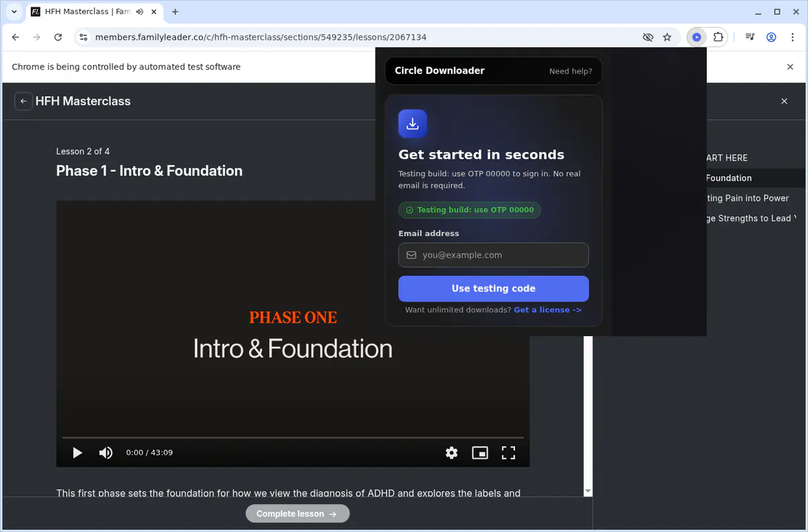Open the Get a license link
This screenshot has height=532, width=808.
547,310
